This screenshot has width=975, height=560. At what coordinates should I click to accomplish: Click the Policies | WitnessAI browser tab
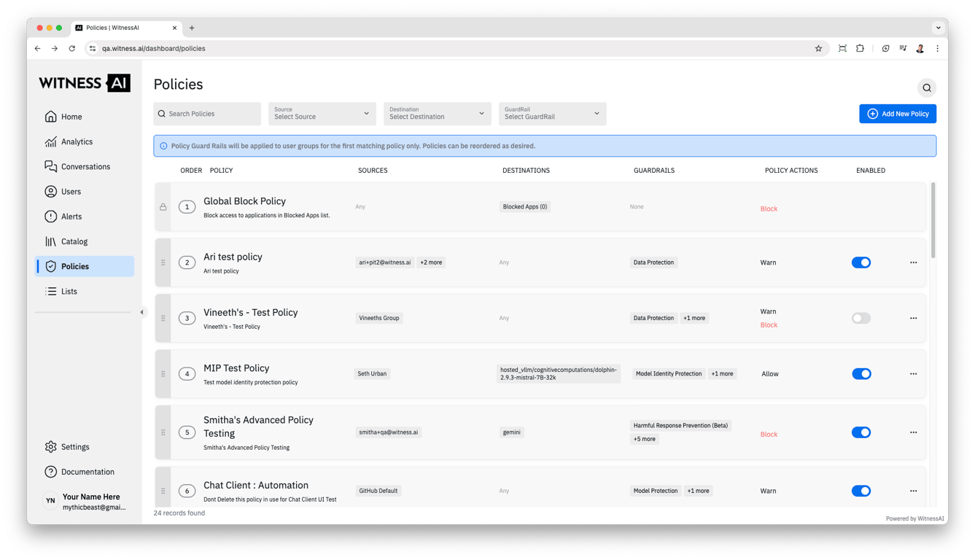127,28
